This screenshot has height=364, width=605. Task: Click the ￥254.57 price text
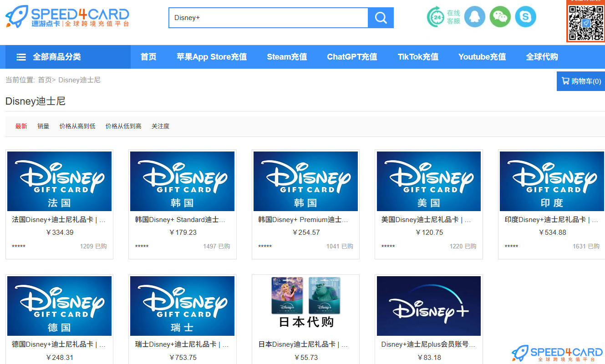point(305,233)
